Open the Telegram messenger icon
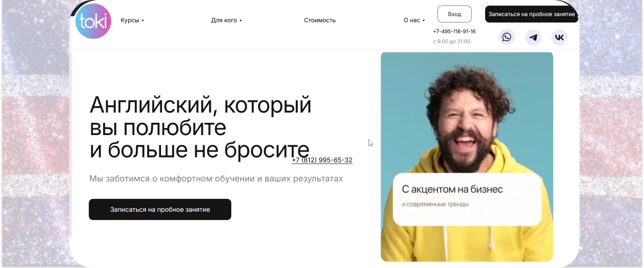 pyautogui.click(x=533, y=38)
